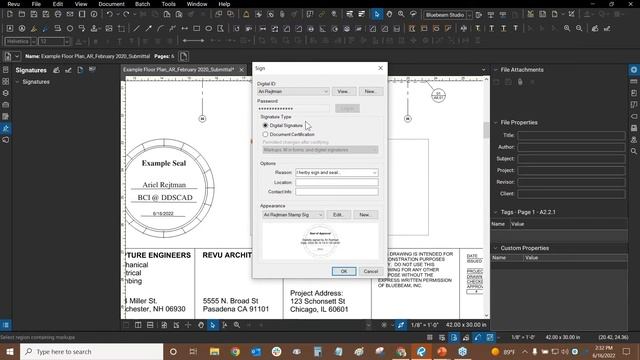The image size is (640, 360).
Task: Click the document's vertical scrollbar thumb
Action: pyautogui.click(x=486, y=130)
